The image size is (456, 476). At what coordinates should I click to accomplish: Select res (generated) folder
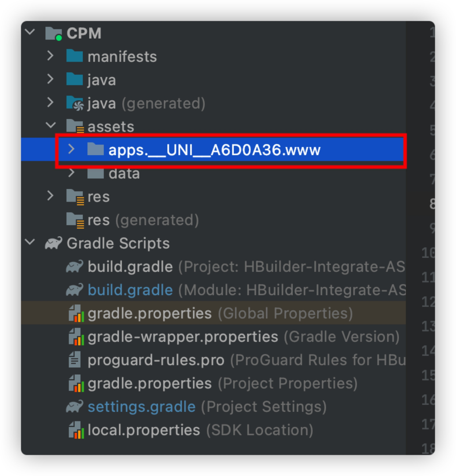pyautogui.click(x=143, y=220)
